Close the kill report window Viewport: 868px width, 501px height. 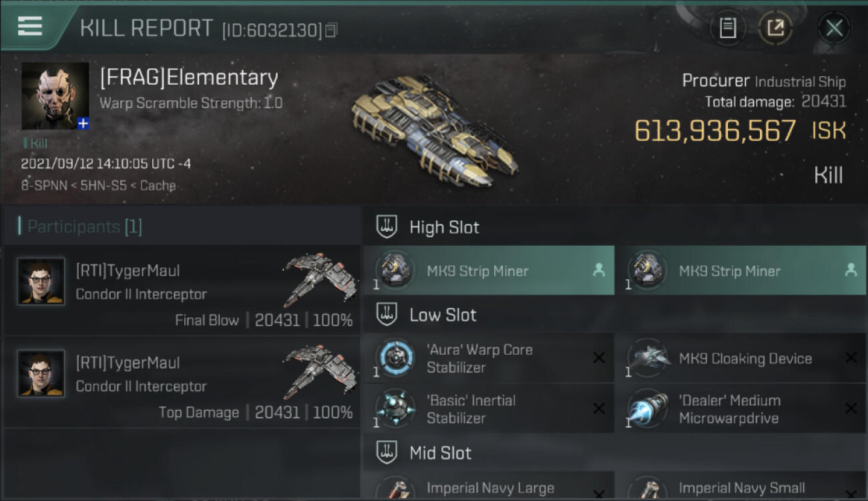(834, 28)
